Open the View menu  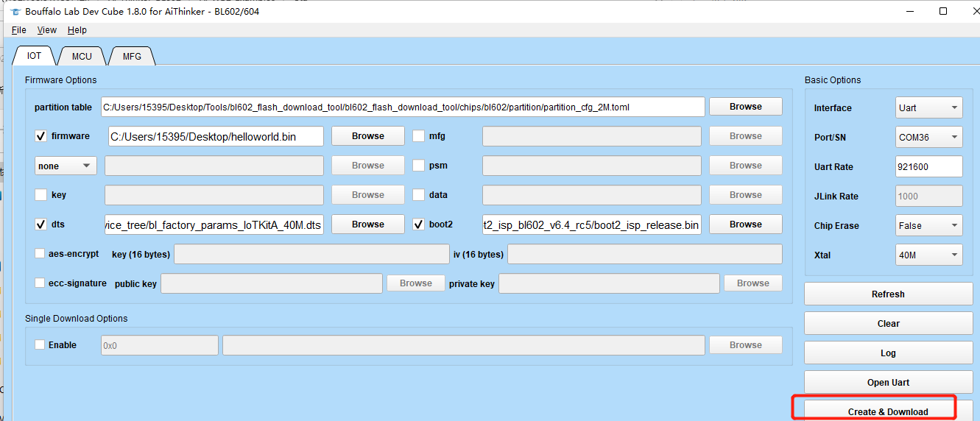pos(46,30)
